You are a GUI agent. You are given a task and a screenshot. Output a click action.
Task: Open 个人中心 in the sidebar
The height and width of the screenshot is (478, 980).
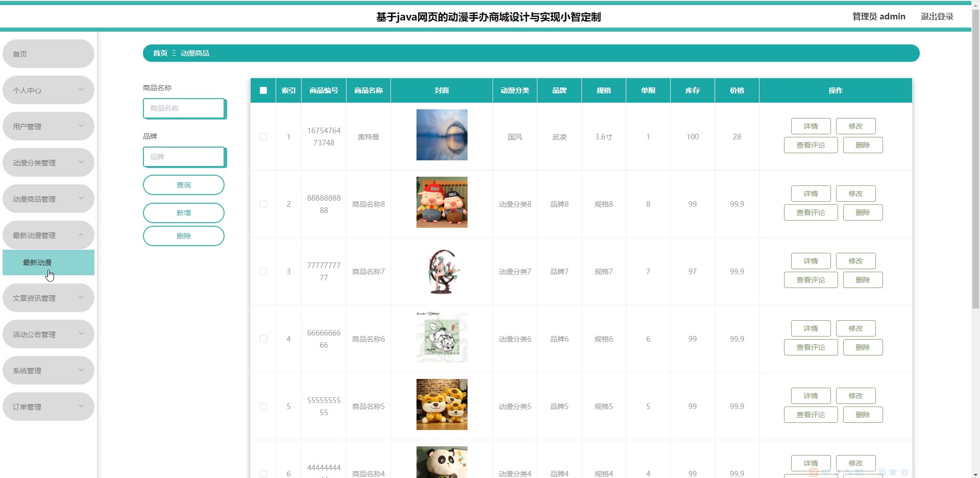coord(48,90)
